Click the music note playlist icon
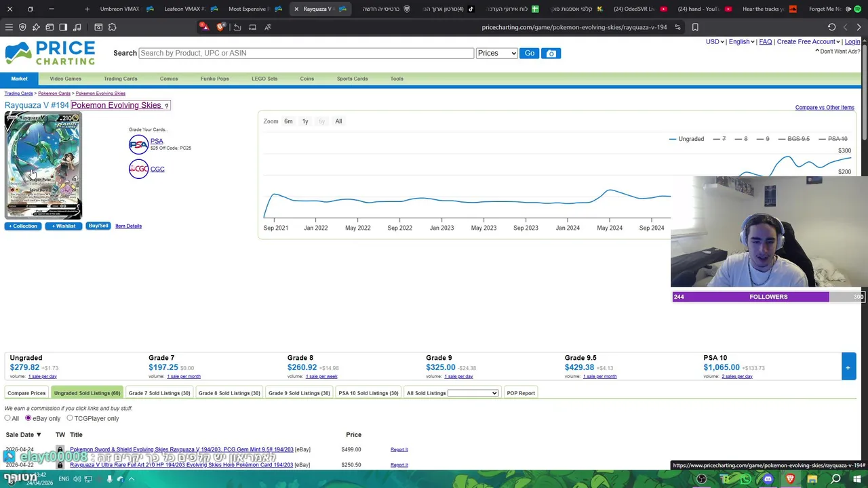868x488 pixels. (x=77, y=27)
